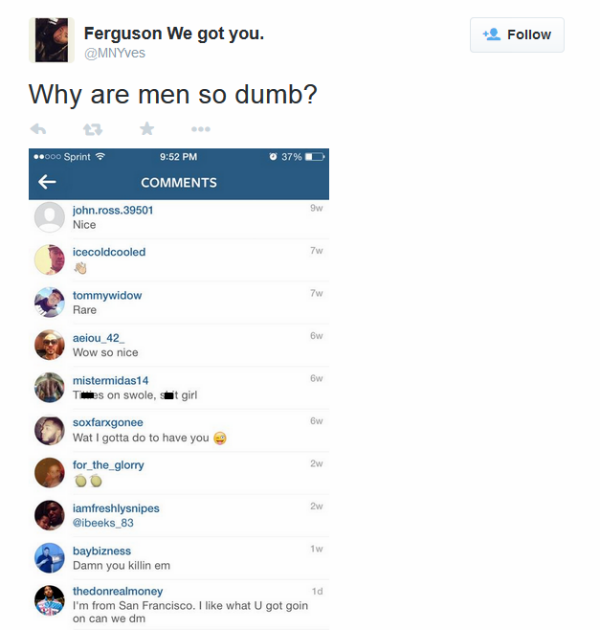Open the three-dots more options menu

[x=201, y=129]
